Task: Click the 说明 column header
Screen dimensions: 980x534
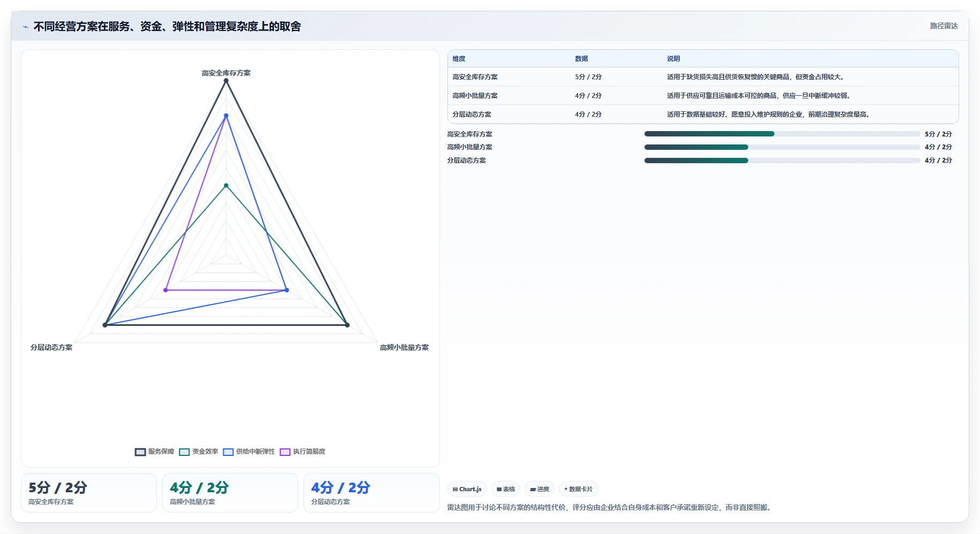Action: (673, 59)
